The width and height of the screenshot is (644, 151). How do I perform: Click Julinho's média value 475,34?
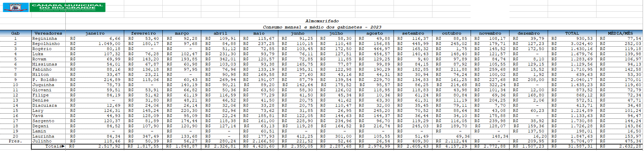[x=633, y=141]
